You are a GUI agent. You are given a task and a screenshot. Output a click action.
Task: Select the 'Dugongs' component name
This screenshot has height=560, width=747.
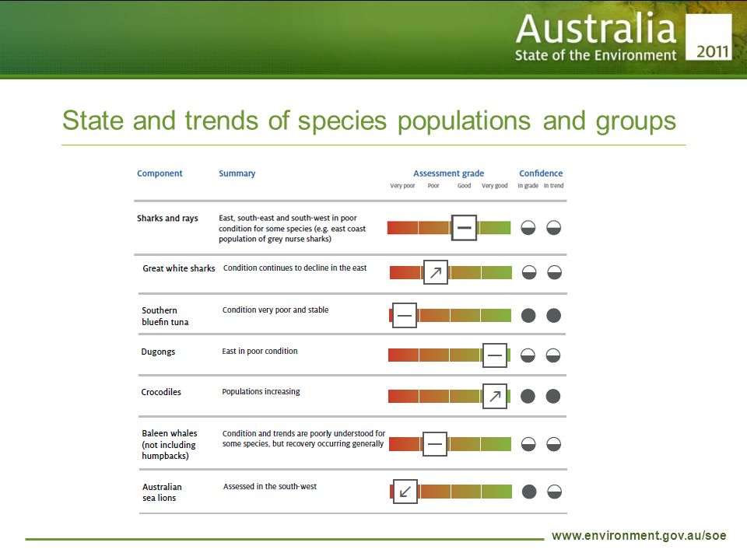tap(158, 352)
